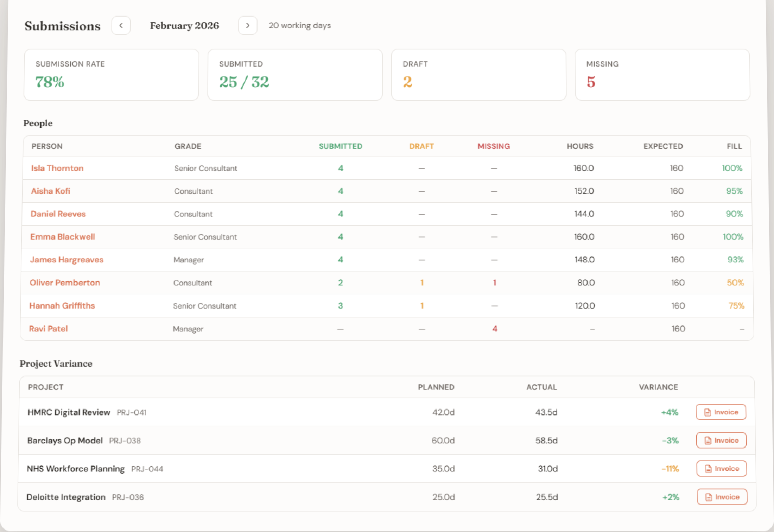
Task: Click Hannah Griffiths in the People list
Action: pyautogui.click(x=62, y=305)
